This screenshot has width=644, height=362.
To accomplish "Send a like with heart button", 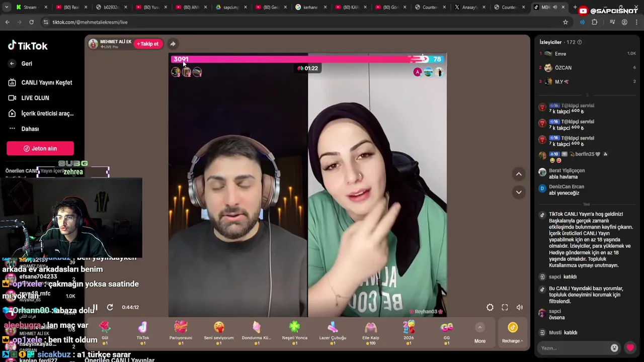I will click(x=630, y=347).
